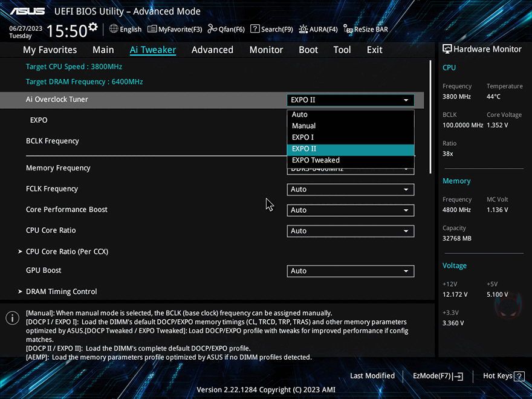
Task: Open the GPU Boost dropdown
Action: click(351, 271)
